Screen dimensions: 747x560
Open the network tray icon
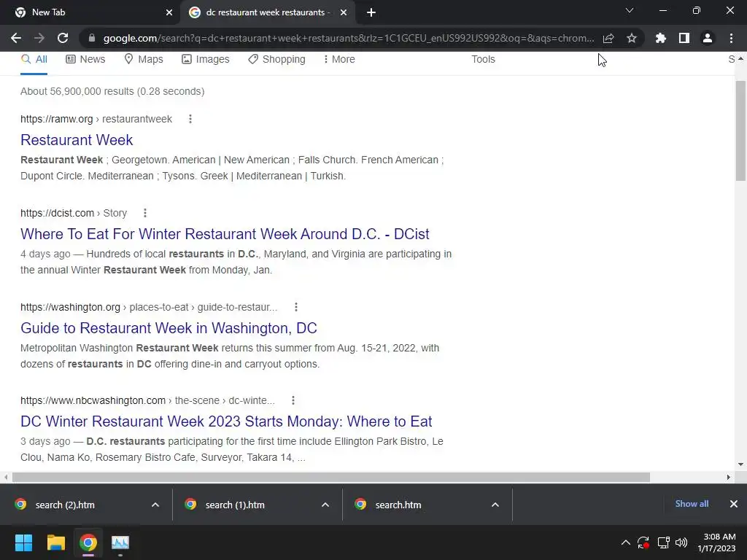click(663, 542)
